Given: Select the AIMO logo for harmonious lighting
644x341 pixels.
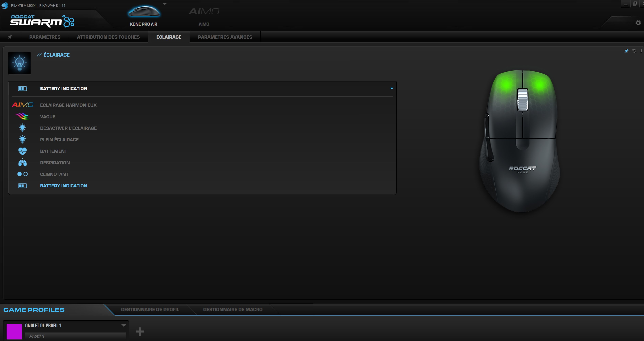Looking at the screenshot, I should tap(23, 105).
